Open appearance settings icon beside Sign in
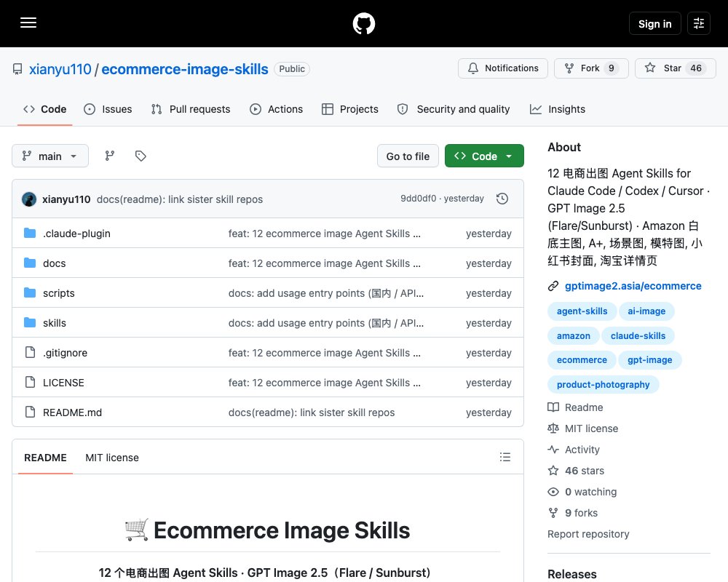The image size is (728, 582). [x=698, y=23]
